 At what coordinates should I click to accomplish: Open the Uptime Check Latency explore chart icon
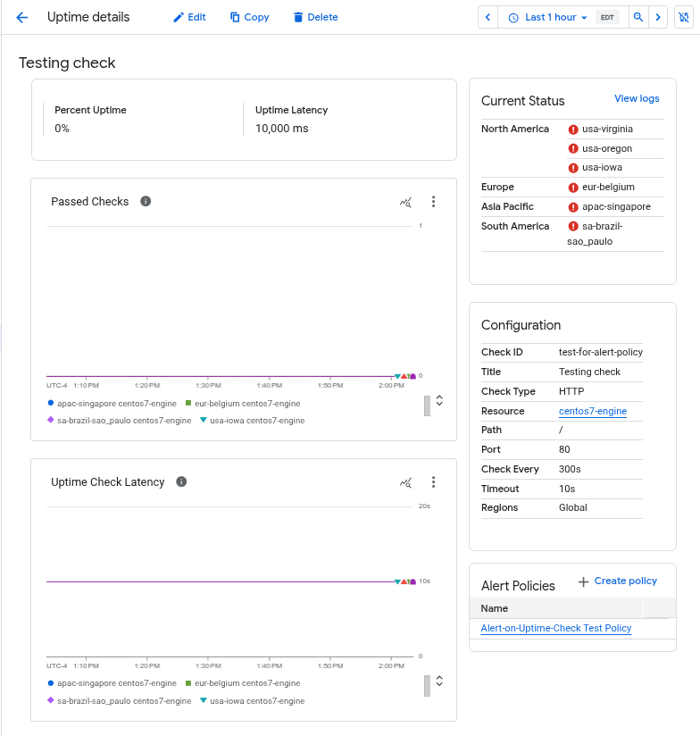(x=405, y=482)
